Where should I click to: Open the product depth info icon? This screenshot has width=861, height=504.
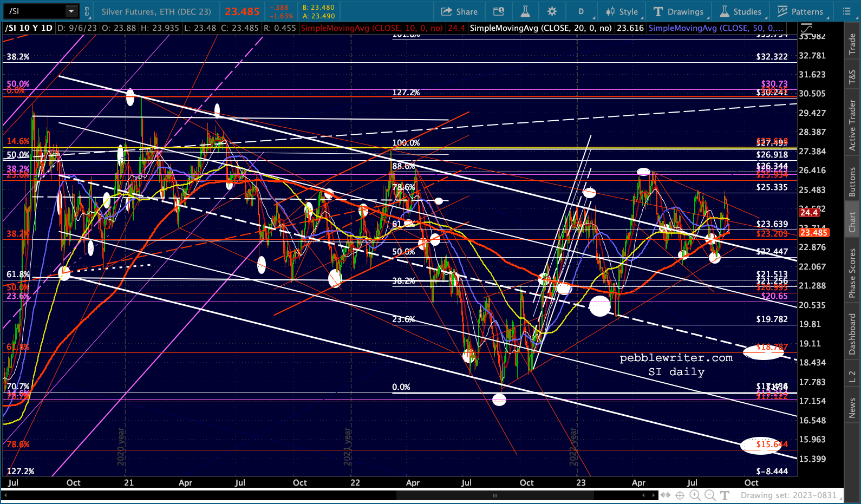click(x=499, y=11)
